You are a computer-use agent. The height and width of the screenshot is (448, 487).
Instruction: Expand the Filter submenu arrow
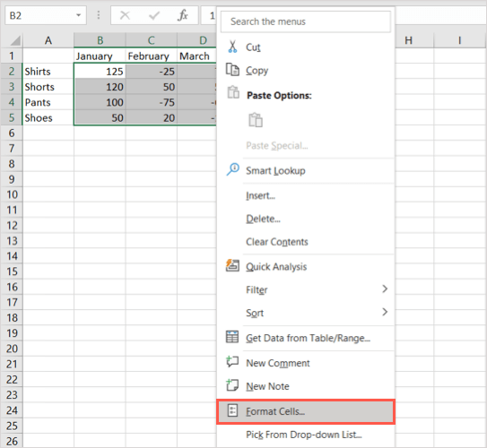click(x=385, y=289)
